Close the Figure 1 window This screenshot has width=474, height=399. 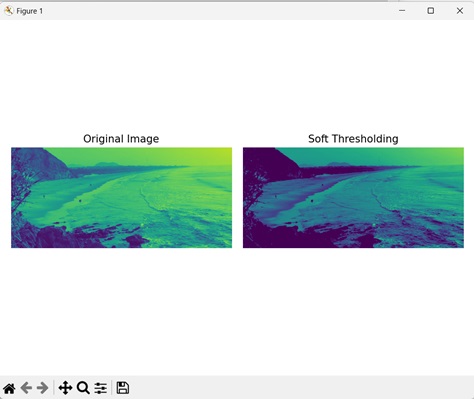[460, 11]
